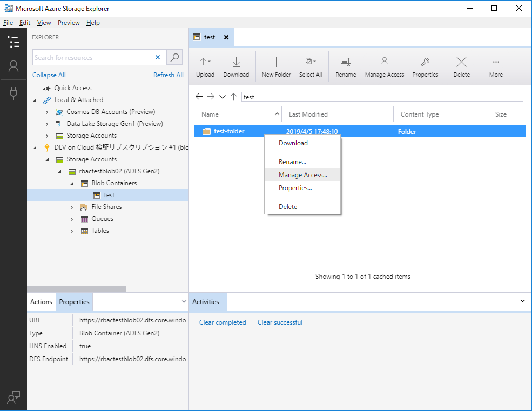
Task: Open the File menu
Action: [x=8, y=23]
